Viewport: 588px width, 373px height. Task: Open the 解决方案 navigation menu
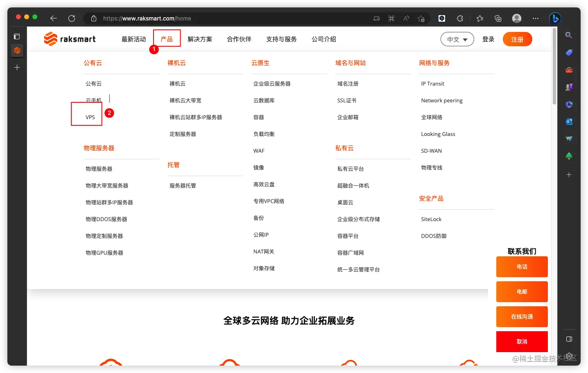tap(200, 39)
